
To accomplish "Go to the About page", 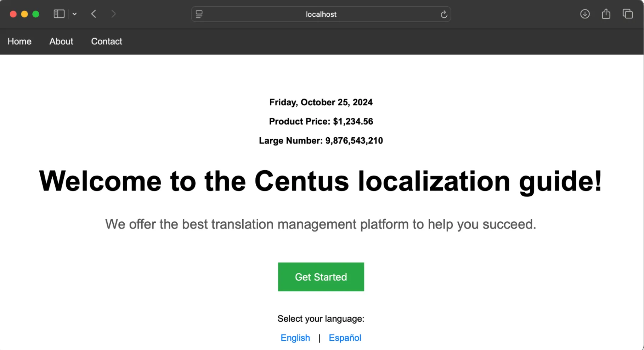I will tap(61, 41).
